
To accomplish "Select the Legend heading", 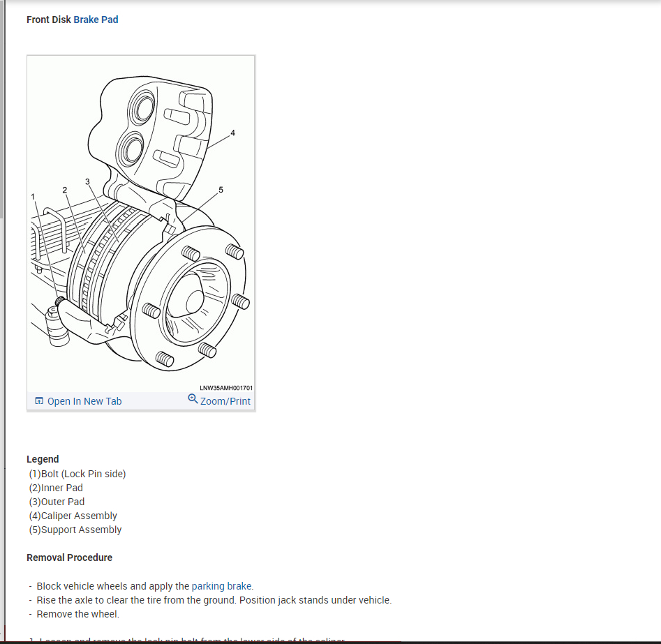I will coord(43,459).
